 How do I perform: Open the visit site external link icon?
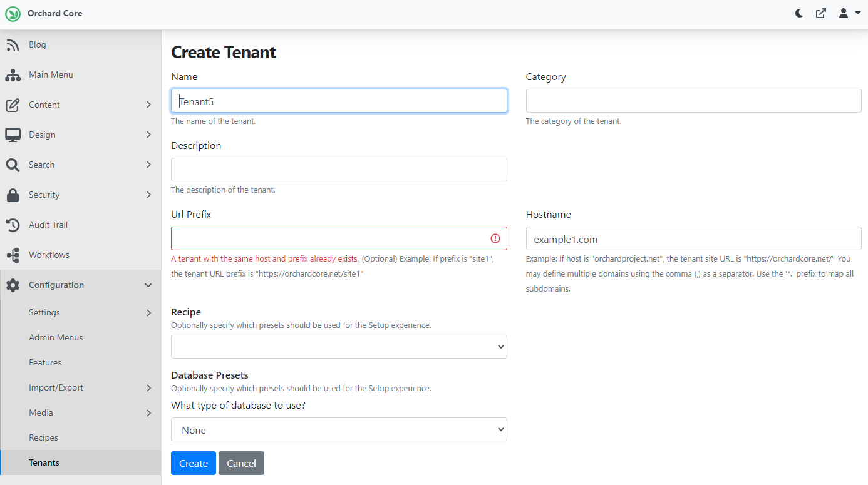[x=821, y=13]
